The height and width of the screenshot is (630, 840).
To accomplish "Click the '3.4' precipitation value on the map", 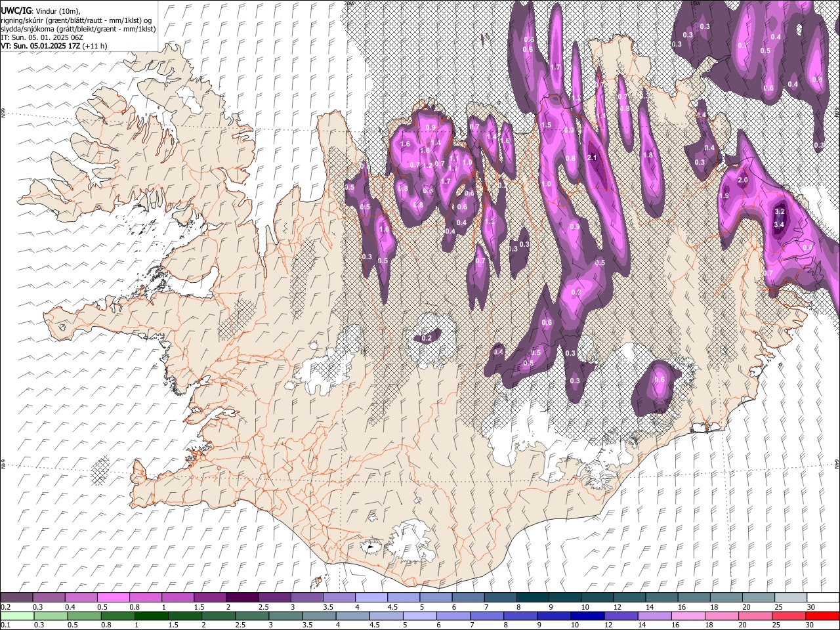I will click(780, 225).
